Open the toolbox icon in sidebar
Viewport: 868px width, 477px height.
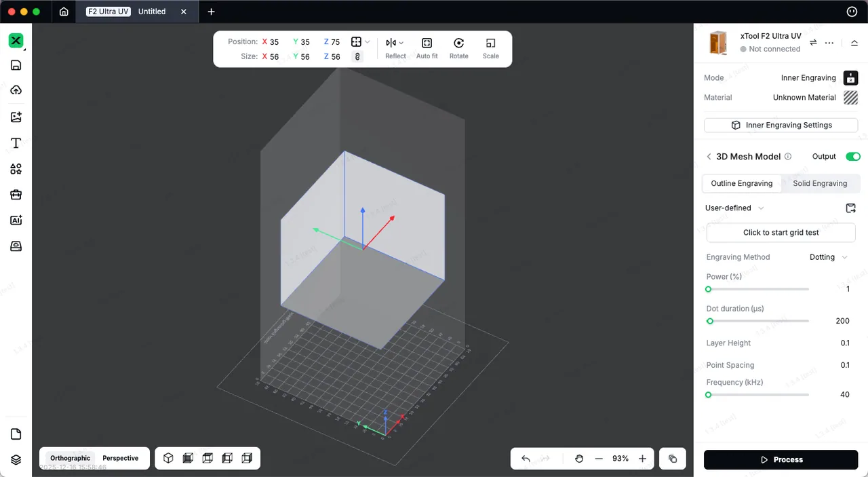[x=16, y=195]
